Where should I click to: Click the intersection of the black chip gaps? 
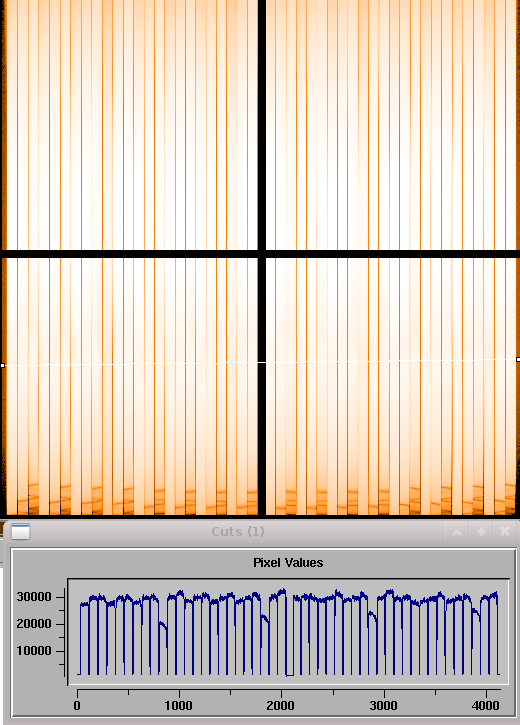(262, 254)
